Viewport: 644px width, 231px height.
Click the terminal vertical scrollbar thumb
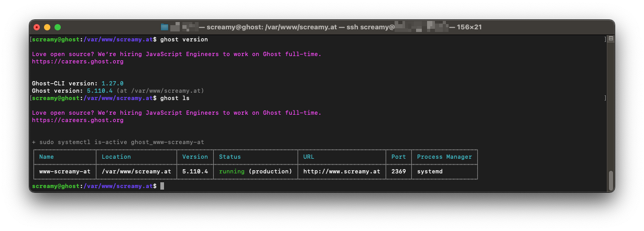pos(611,181)
